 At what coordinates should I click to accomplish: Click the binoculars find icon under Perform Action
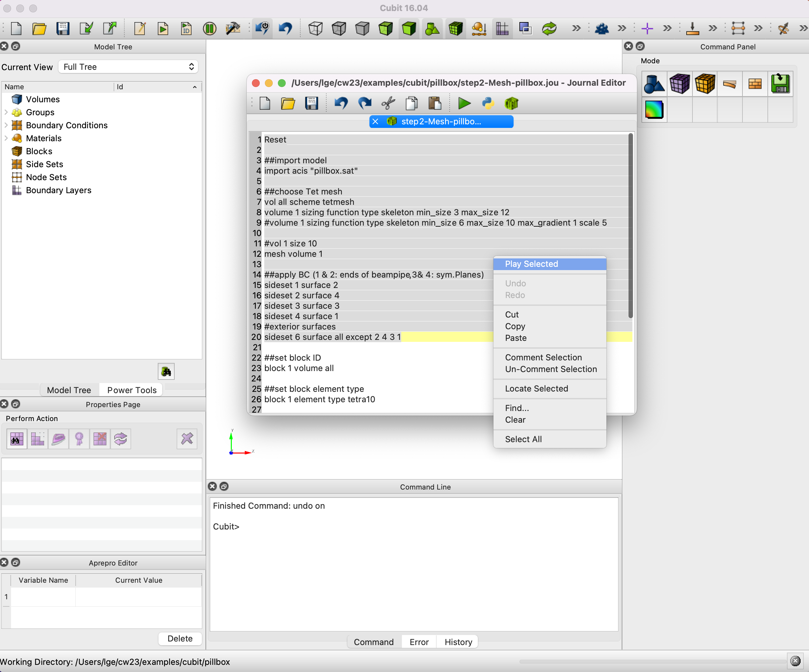click(x=17, y=439)
